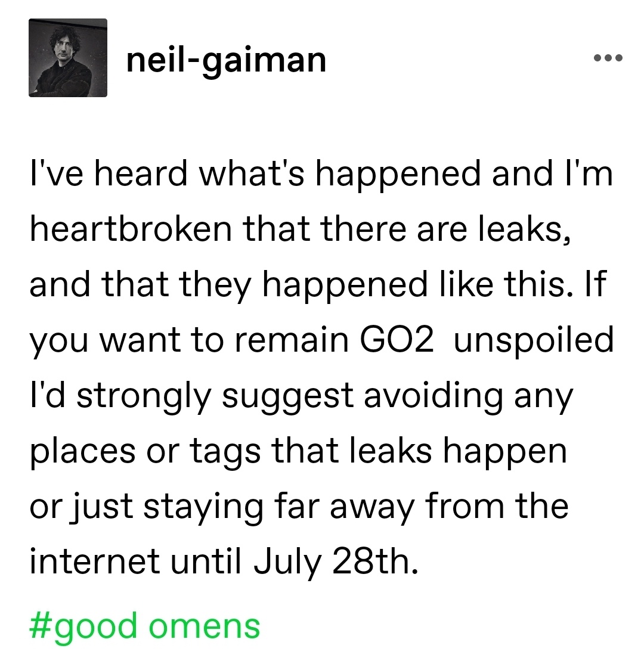Click the word "GO2" in the post
Screen dimensions: 644x664
[397, 339]
